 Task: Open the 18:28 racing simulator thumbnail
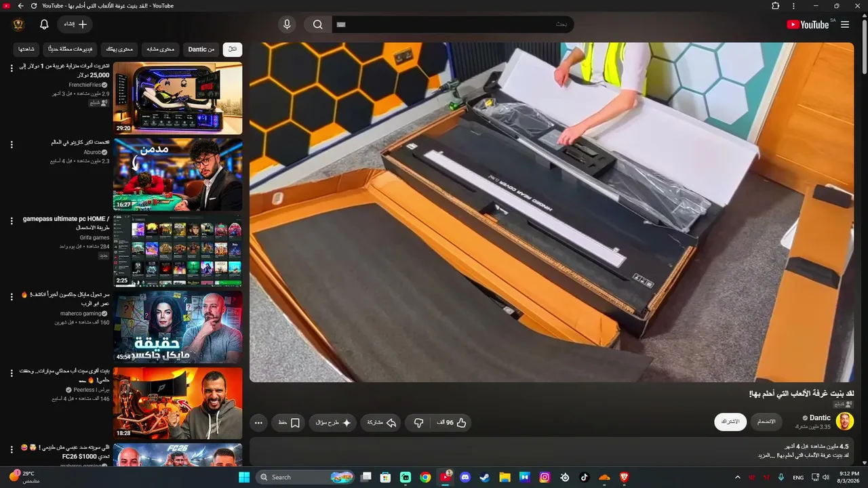point(178,403)
